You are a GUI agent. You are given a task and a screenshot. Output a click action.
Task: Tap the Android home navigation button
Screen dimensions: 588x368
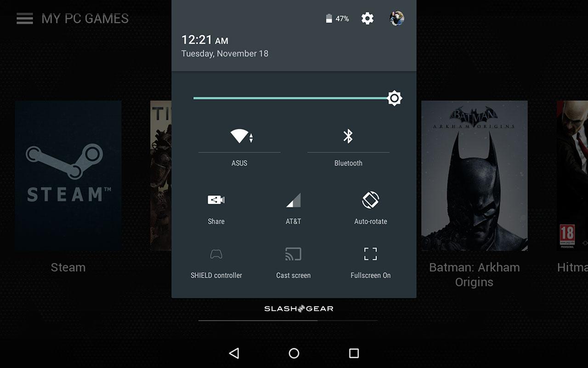click(x=294, y=353)
